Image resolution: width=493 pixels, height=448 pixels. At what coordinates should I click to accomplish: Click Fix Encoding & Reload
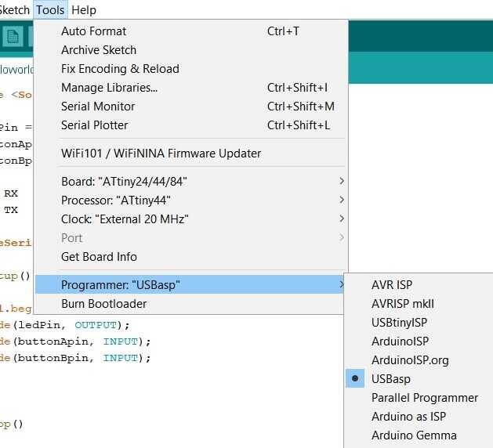click(x=120, y=69)
